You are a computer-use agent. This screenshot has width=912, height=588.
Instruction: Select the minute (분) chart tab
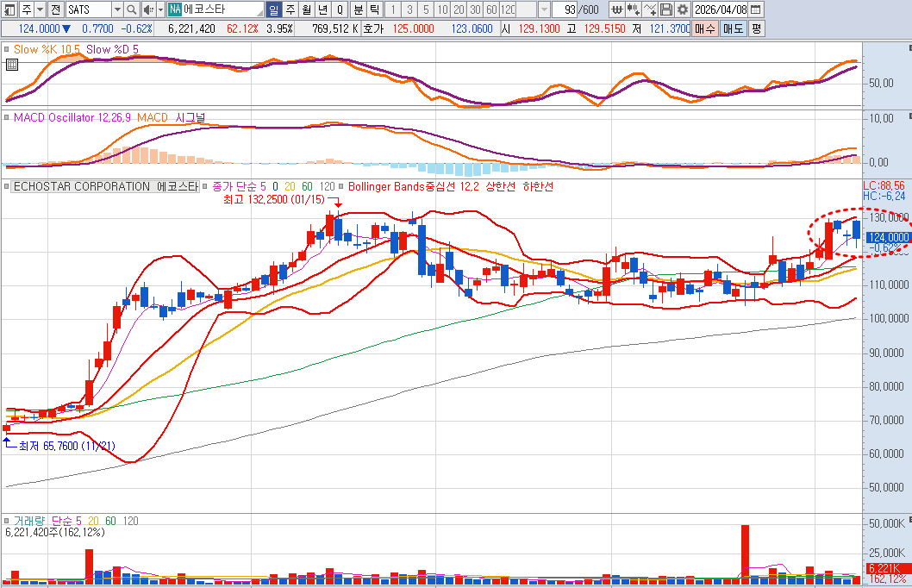click(x=357, y=9)
